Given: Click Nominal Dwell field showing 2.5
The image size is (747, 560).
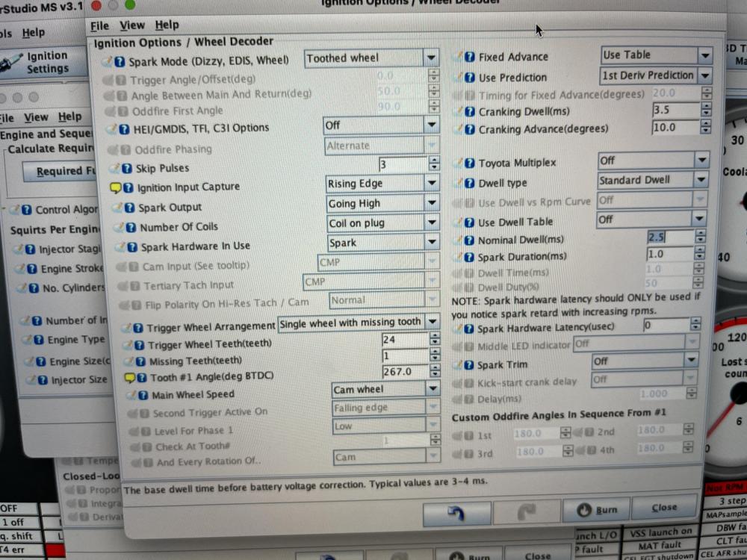Looking at the screenshot, I should pyautogui.click(x=670, y=237).
